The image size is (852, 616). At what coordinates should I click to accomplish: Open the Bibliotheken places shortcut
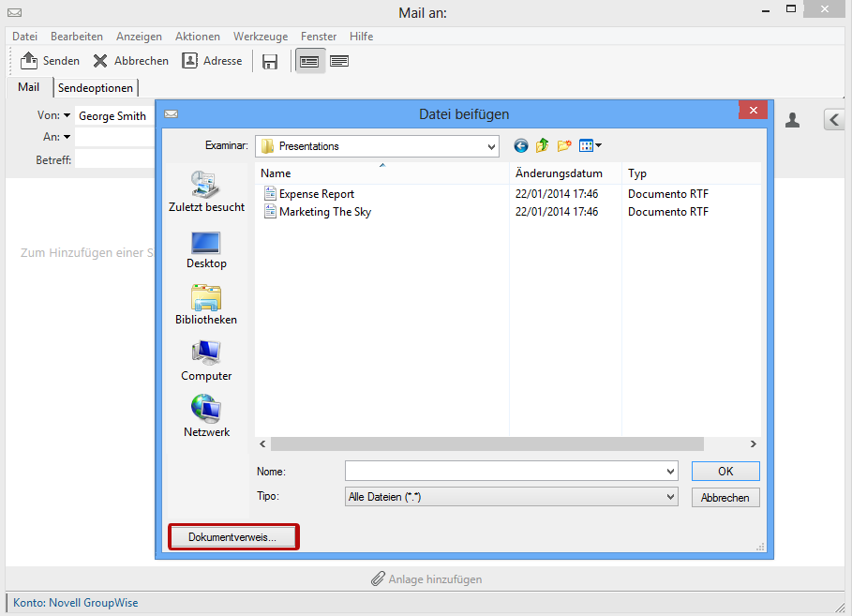pyautogui.click(x=206, y=305)
